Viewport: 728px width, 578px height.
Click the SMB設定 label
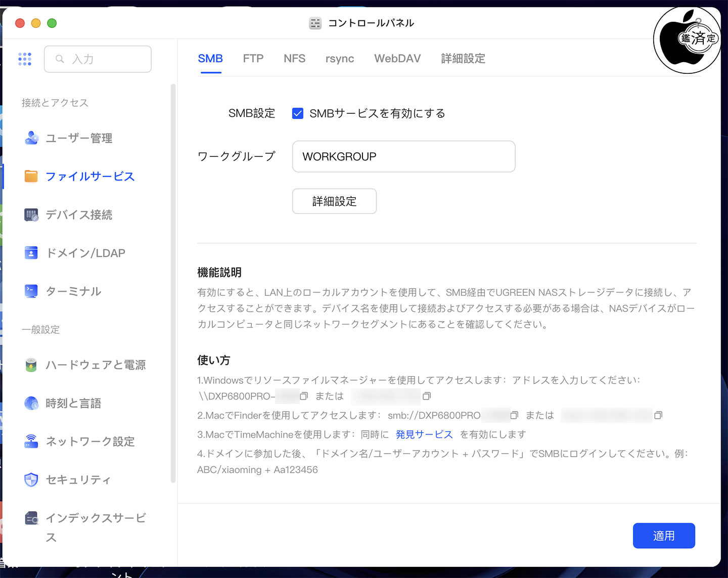click(252, 113)
